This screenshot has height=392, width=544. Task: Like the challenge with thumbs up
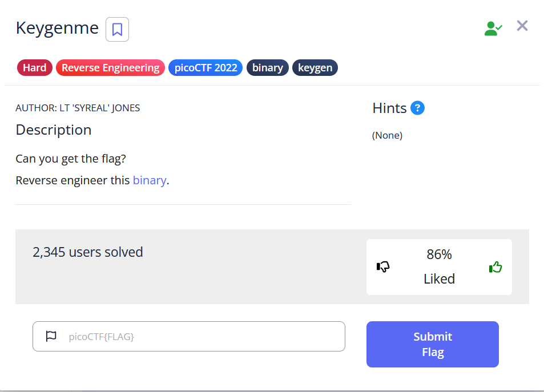tap(495, 266)
